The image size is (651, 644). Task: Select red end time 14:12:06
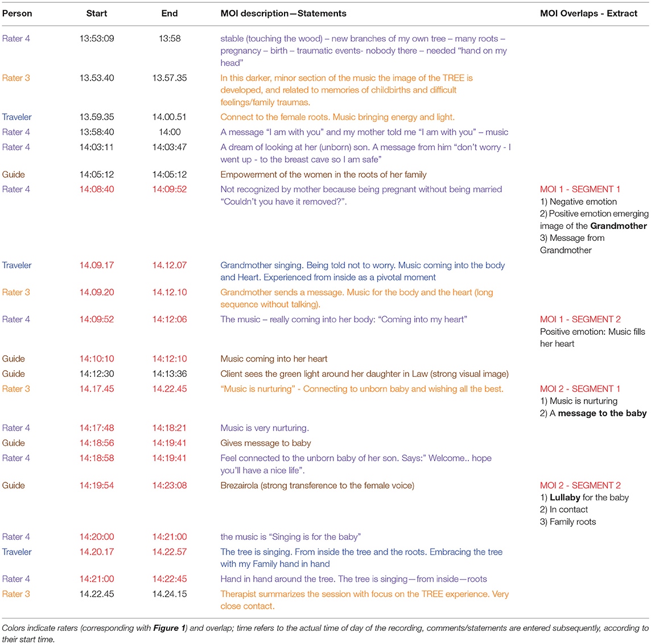[x=170, y=319]
